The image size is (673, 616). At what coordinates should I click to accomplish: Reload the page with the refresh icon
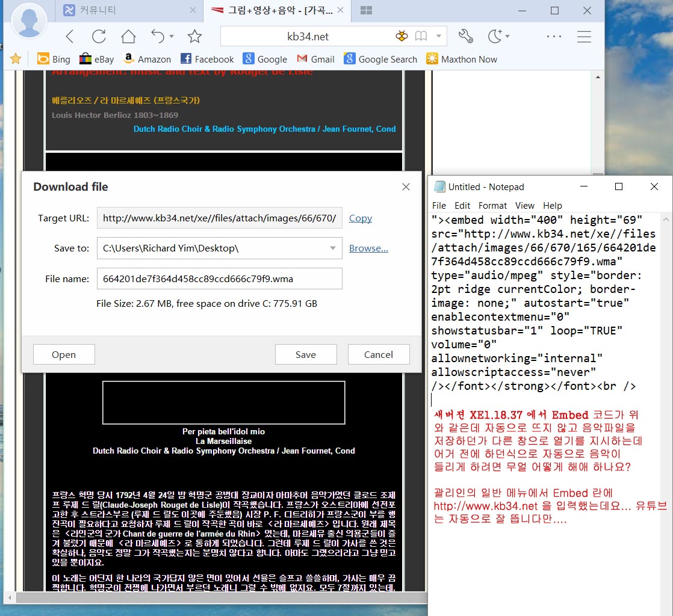[99, 37]
